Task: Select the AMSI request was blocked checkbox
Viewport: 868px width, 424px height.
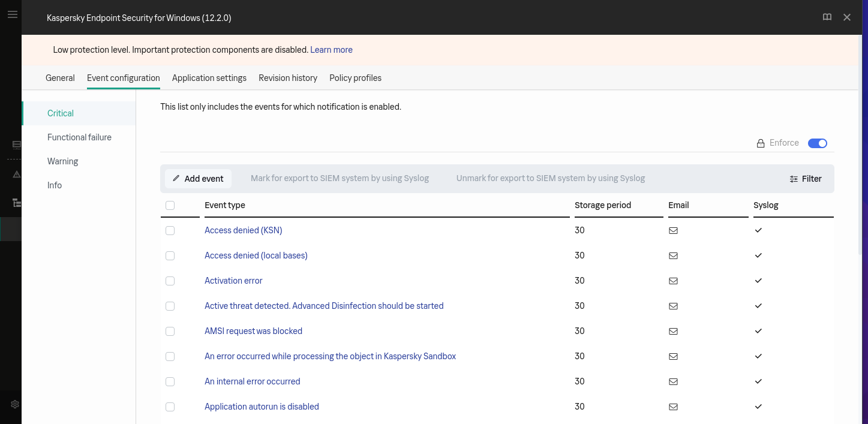Action: (x=170, y=331)
